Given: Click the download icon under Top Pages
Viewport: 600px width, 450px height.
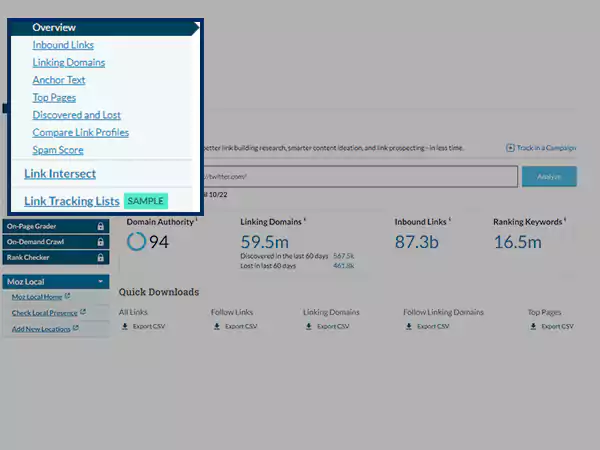Looking at the screenshot, I should 533,326.
